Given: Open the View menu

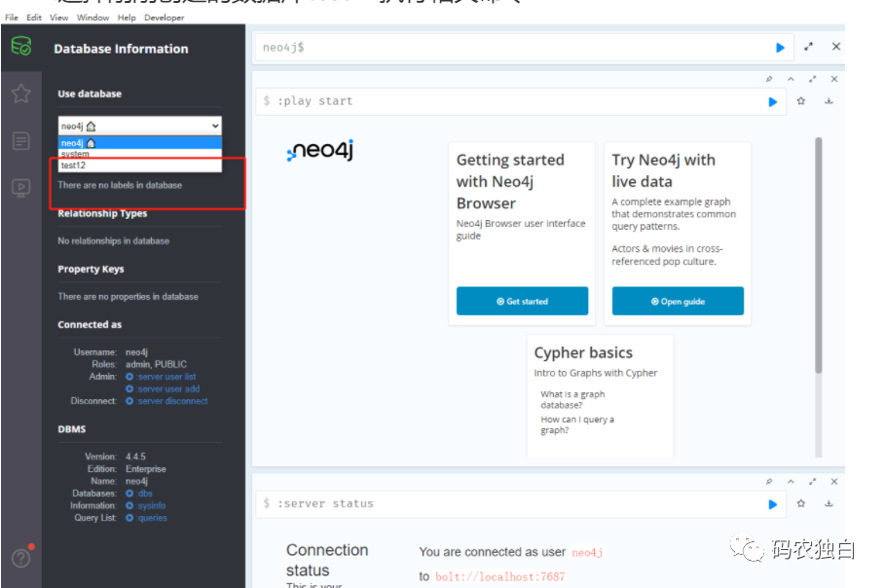Looking at the screenshot, I should [x=58, y=18].
